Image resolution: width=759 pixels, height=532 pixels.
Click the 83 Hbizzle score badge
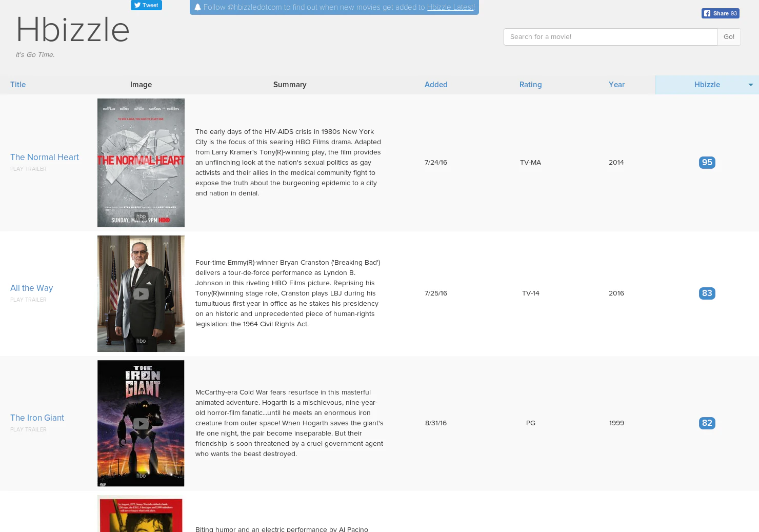tap(707, 293)
